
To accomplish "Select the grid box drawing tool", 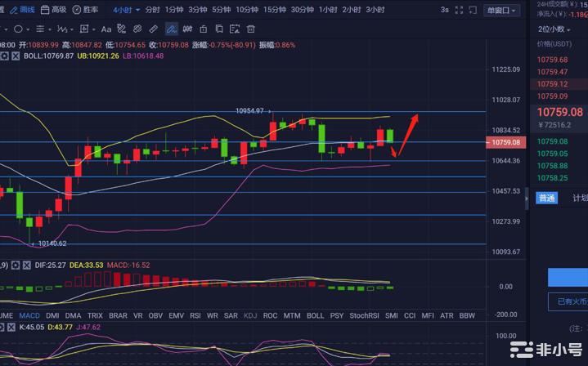I will (x=84, y=29).
